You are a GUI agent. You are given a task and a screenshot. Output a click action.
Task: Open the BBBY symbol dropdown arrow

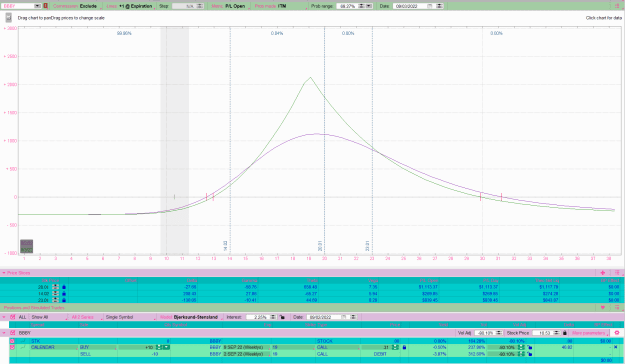(x=37, y=6)
